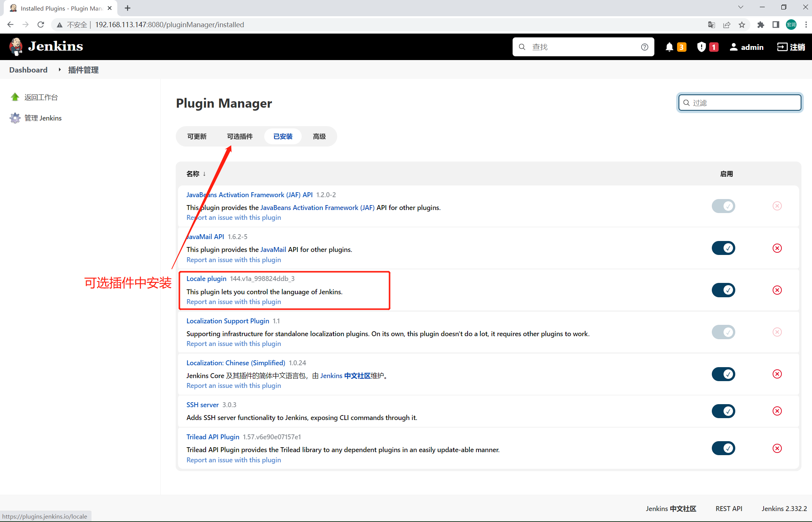Click disabled uninstall icon for JavaBeans Activation
812x522 pixels.
pos(777,206)
